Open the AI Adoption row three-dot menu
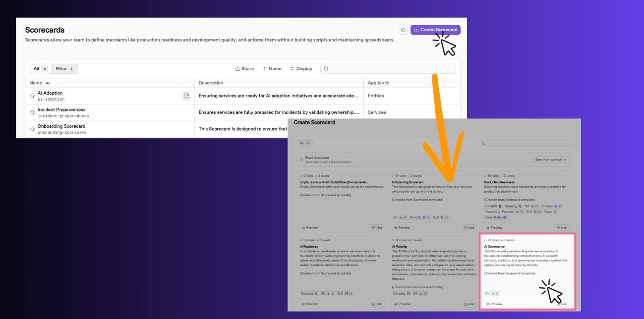The width and height of the screenshot is (644, 319). 445,96
